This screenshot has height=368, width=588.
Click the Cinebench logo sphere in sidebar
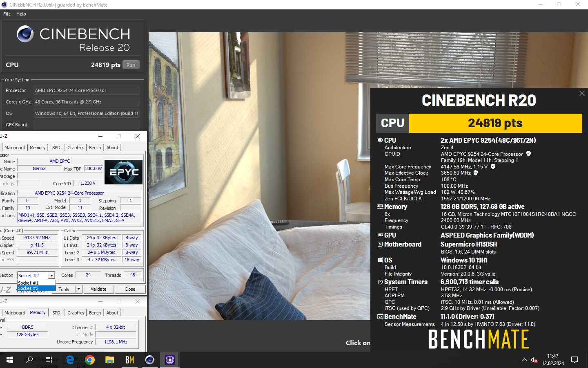pyautogui.click(x=25, y=34)
